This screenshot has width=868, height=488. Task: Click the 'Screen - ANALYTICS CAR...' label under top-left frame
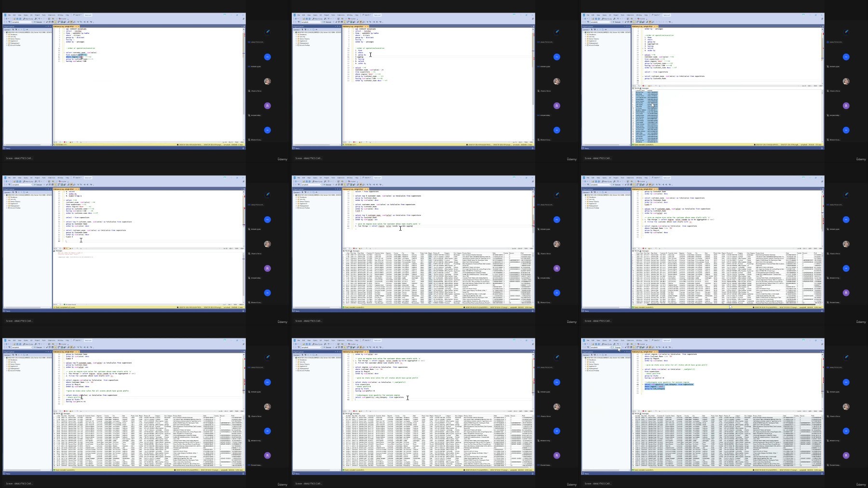coord(19,158)
